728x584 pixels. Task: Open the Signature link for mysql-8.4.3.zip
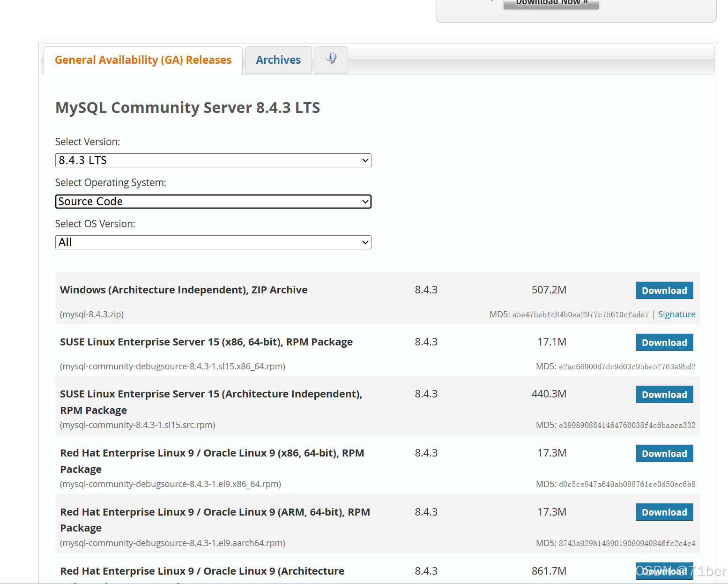(x=676, y=314)
